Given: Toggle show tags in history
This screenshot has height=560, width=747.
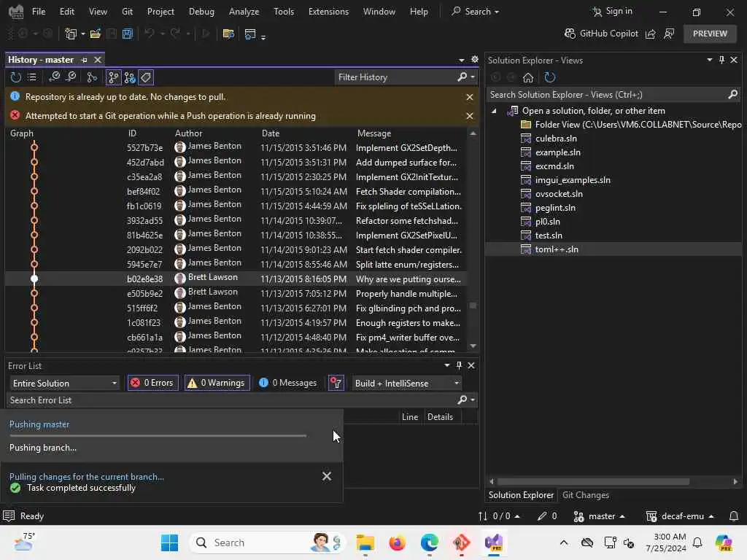Looking at the screenshot, I should click(x=146, y=77).
